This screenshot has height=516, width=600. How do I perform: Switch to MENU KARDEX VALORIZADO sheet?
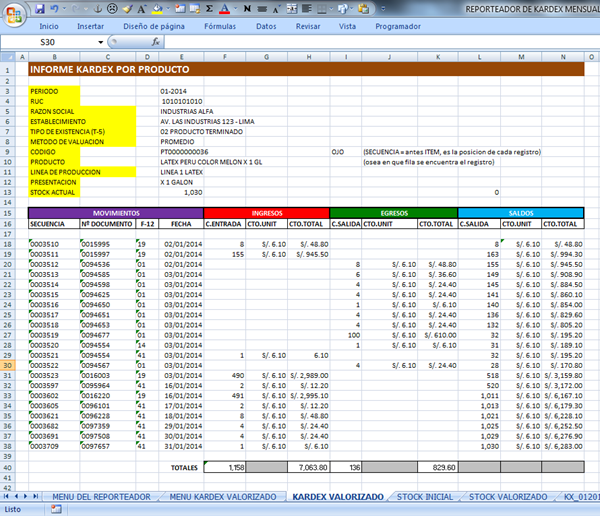point(223,496)
